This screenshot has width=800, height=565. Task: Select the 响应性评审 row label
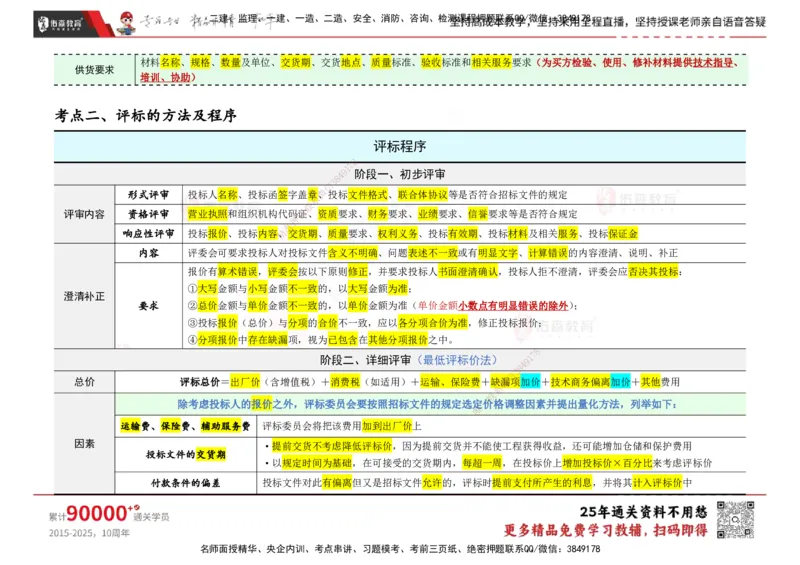148,233
